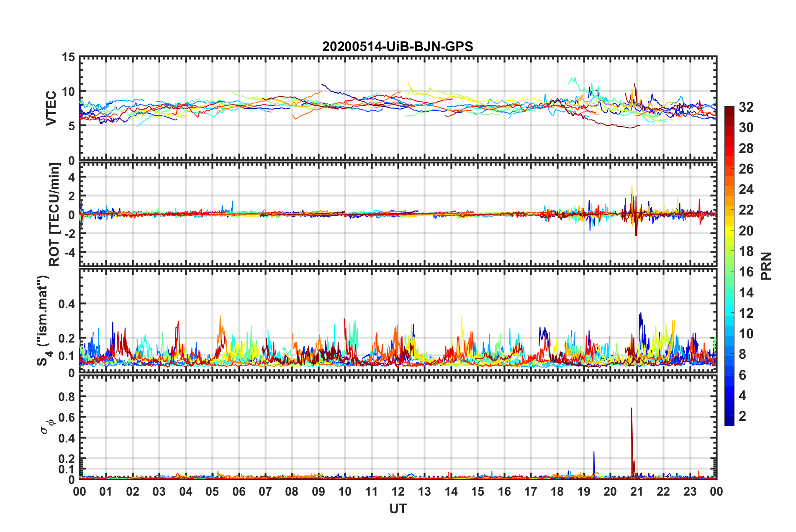Click x-axis tick label 01

106,491
